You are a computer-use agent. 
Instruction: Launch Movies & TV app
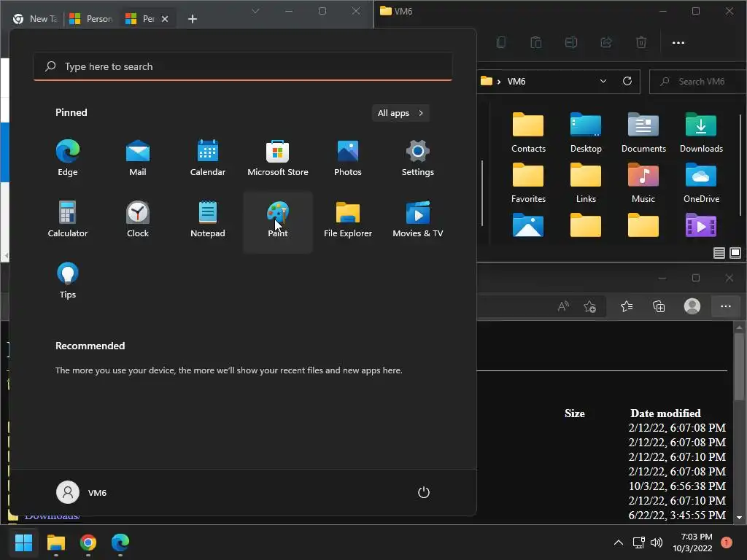[x=418, y=219]
